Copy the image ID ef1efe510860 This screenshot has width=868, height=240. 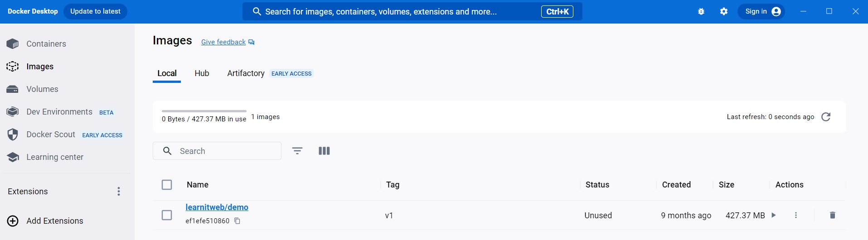tap(237, 221)
